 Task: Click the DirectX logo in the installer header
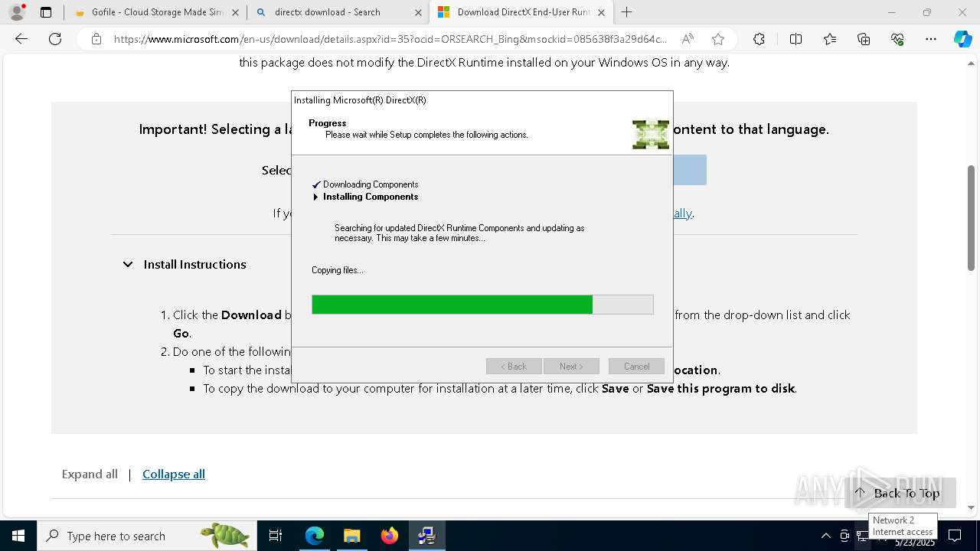point(651,134)
